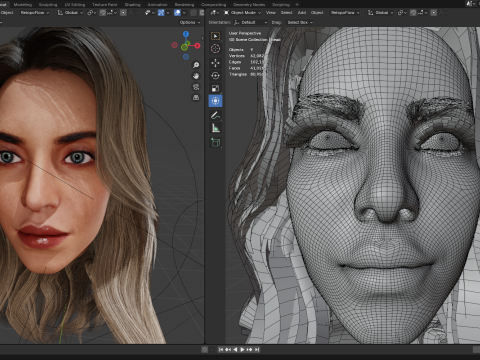Open the Options dropdown in left viewport
Image resolution: width=480 pixels, height=360 pixels.
click(190, 22)
